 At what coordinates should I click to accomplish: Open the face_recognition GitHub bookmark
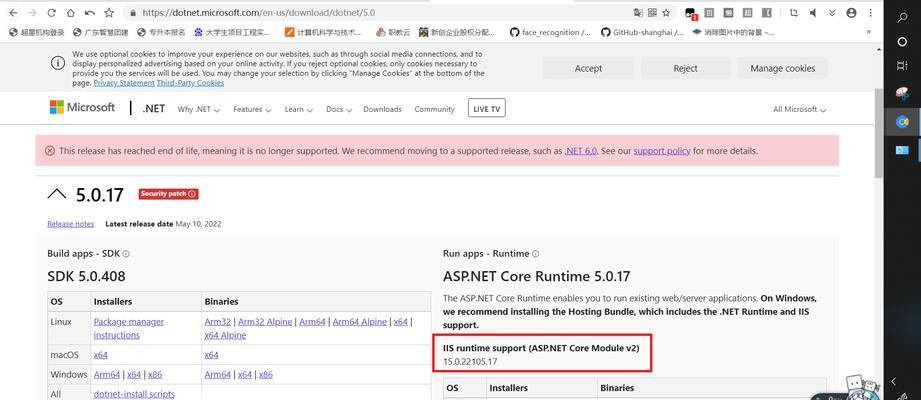(550, 32)
